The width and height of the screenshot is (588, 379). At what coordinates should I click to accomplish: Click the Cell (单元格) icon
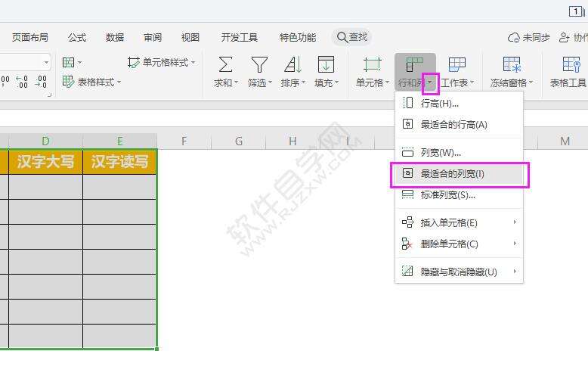tap(372, 64)
